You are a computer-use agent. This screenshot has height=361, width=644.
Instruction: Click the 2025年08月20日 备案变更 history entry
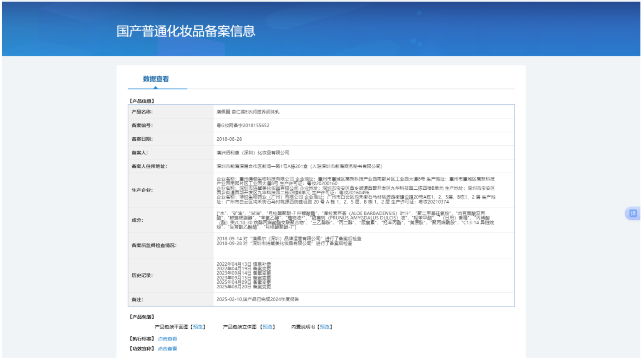click(243, 287)
